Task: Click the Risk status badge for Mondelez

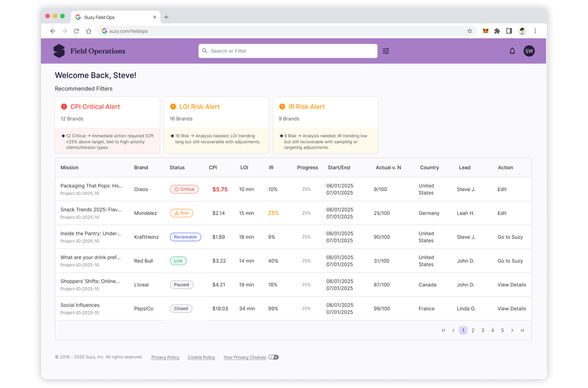Action: click(x=181, y=213)
